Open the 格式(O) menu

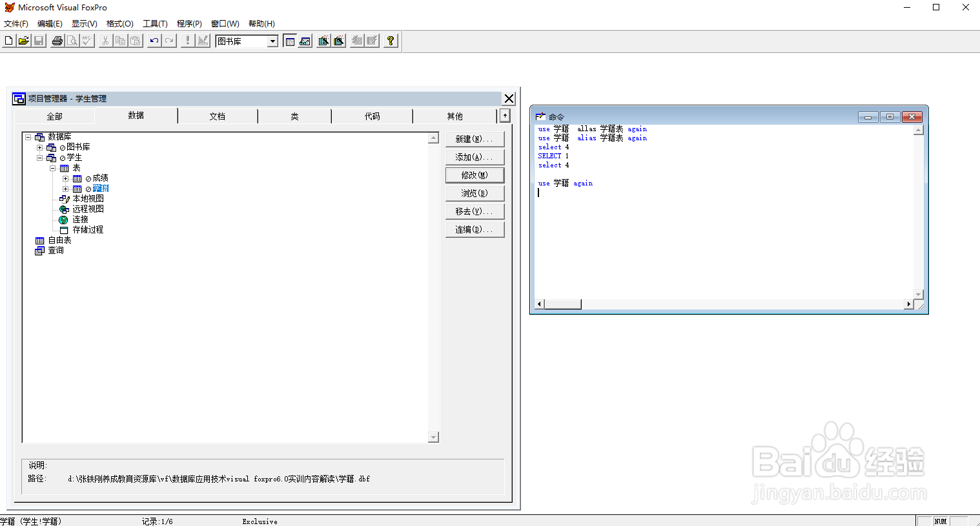point(119,23)
